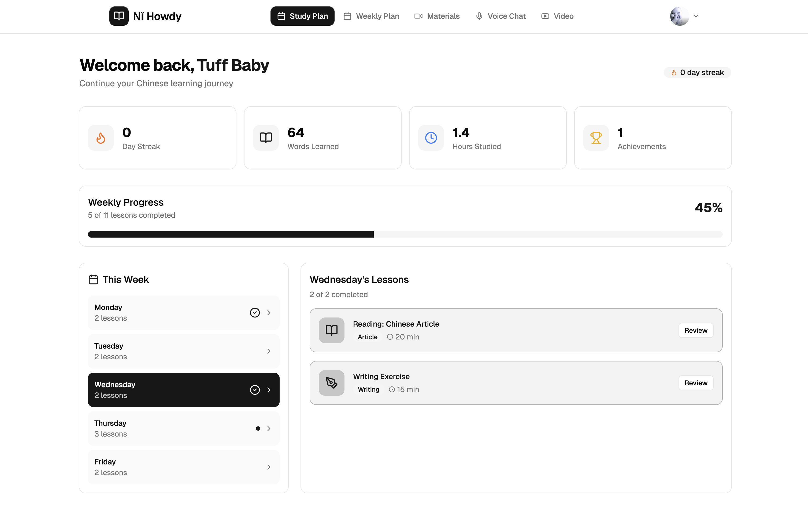Review the Writing Exercise lesson
This screenshot has width=808, height=532.
(x=696, y=383)
